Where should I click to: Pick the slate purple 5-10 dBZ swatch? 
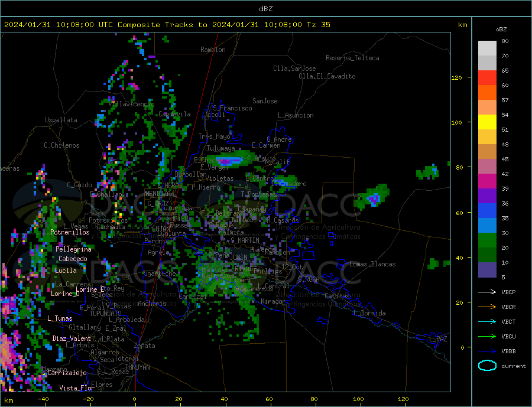point(487,270)
